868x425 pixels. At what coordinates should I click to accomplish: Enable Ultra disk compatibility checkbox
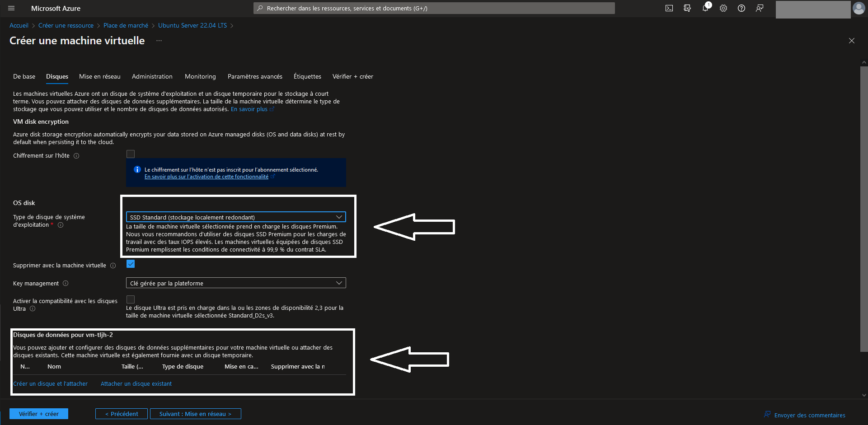tap(131, 299)
